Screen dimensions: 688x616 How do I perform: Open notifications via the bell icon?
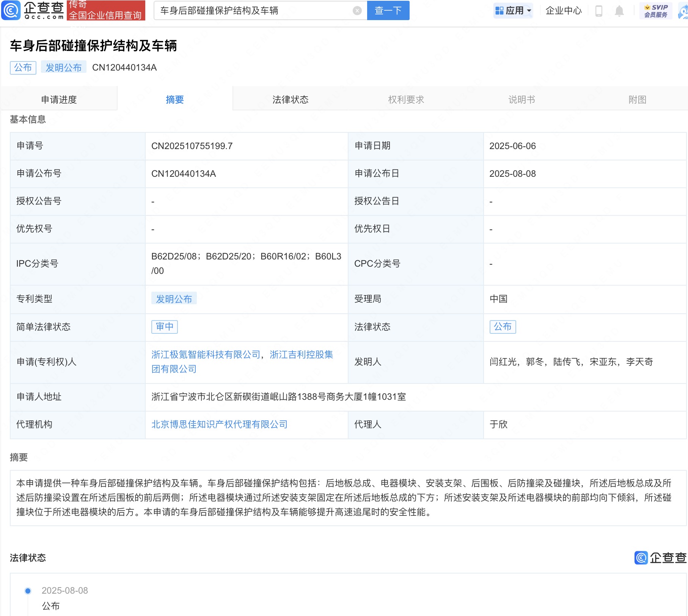pyautogui.click(x=619, y=11)
